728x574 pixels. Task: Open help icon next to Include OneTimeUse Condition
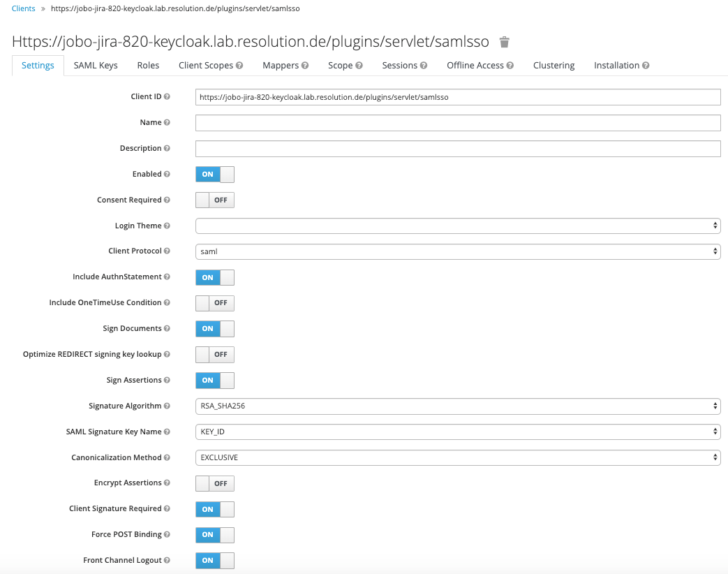[x=167, y=303]
